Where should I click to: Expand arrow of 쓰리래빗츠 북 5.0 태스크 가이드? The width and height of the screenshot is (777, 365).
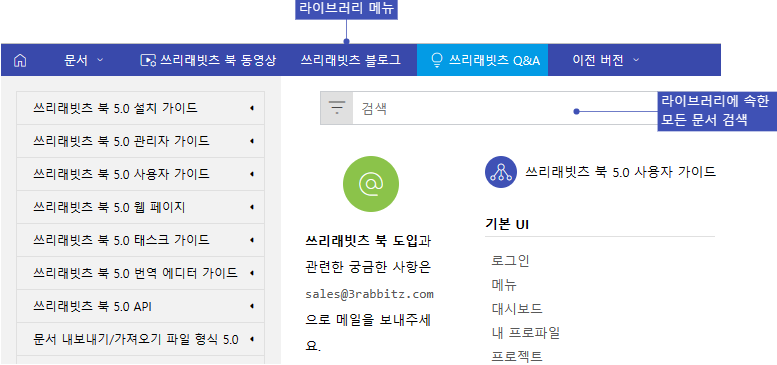(x=252, y=240)
